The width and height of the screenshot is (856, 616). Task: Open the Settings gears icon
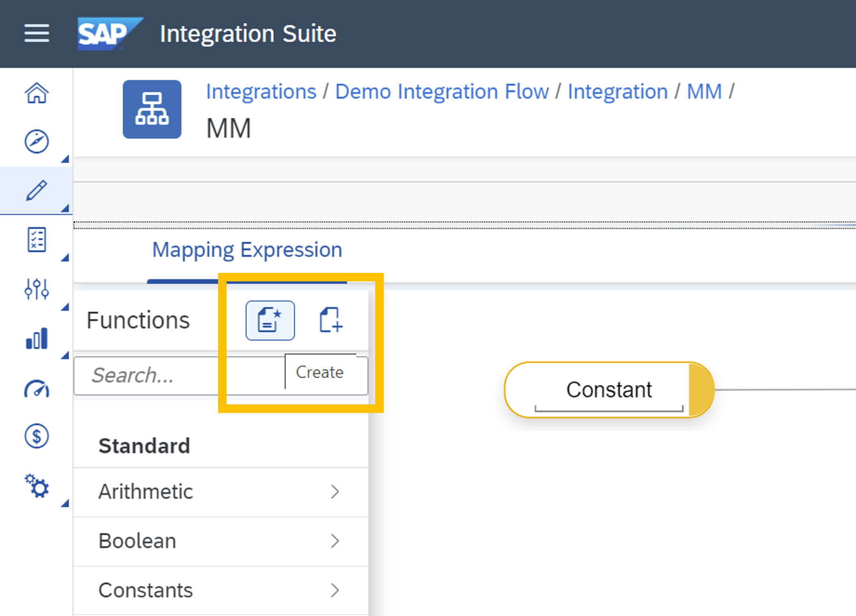point(37,486)
